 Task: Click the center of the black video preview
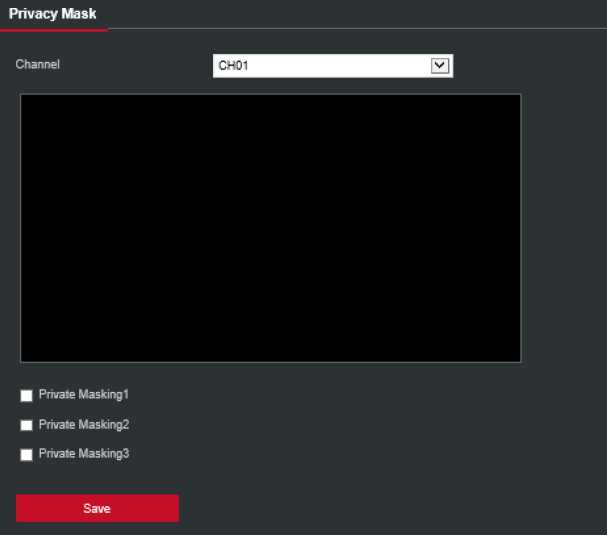coord(270,228)
